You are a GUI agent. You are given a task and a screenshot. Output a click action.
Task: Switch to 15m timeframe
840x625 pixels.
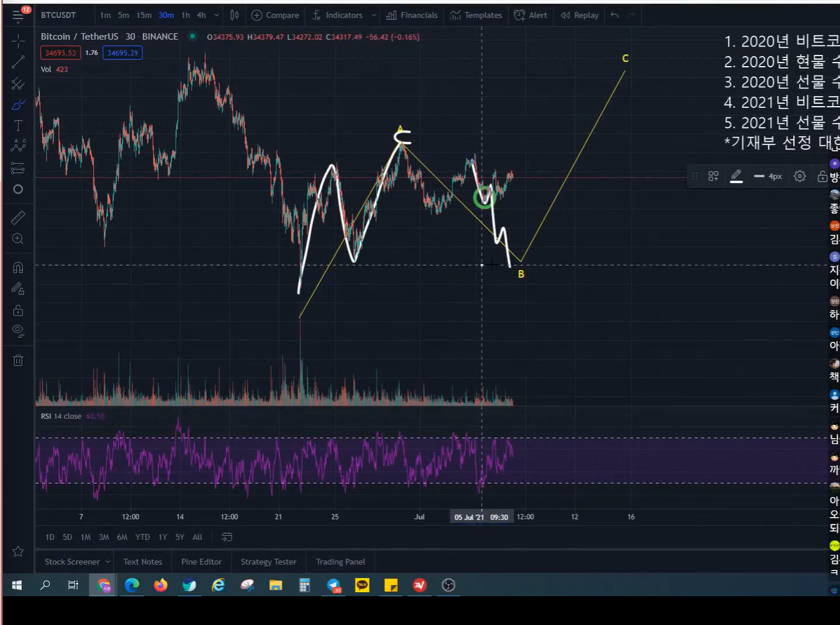tap(144, 15)
